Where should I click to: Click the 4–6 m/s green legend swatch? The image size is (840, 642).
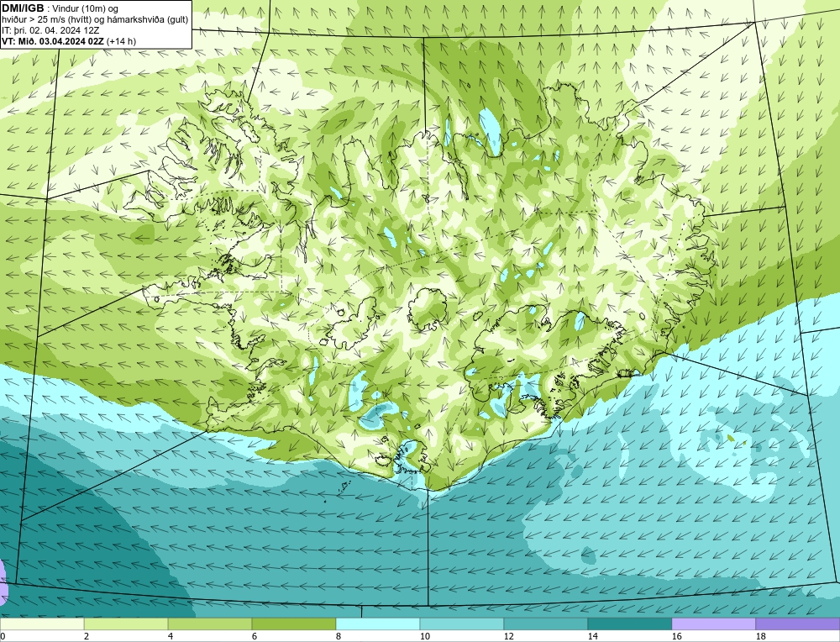tap(210, 624)
